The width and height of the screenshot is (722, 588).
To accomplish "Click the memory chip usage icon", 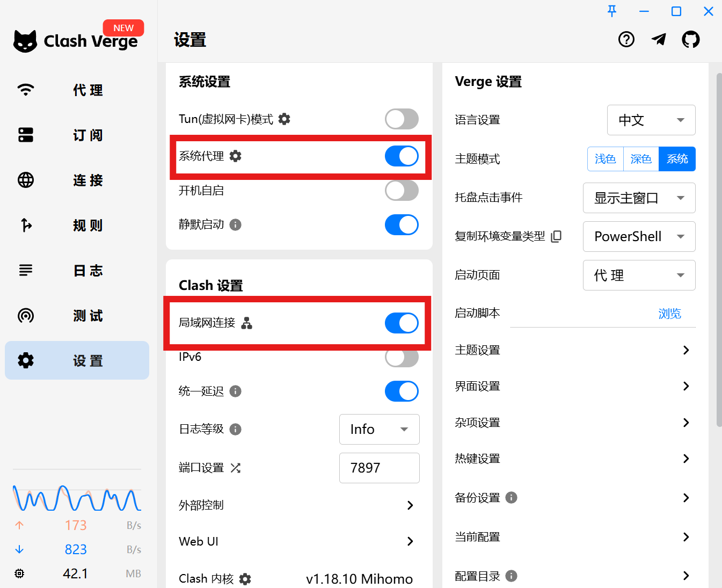I will tap(19, 574).
